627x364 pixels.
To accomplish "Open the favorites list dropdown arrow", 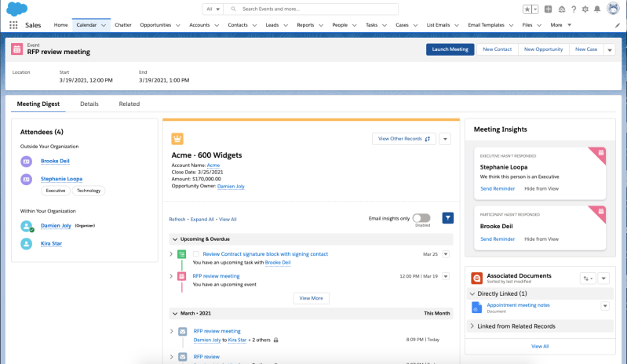I will pos(535,9).
